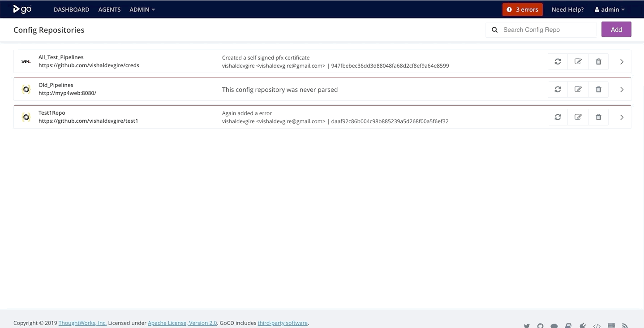Show the 3 errors notification
Viewport: 644px width, 328px height.
(x=523, y=9)
